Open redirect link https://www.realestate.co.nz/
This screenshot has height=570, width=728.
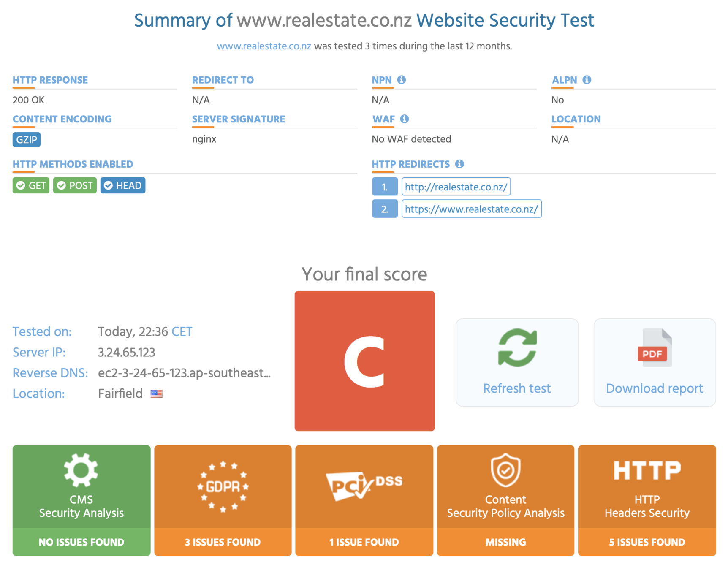471,209
